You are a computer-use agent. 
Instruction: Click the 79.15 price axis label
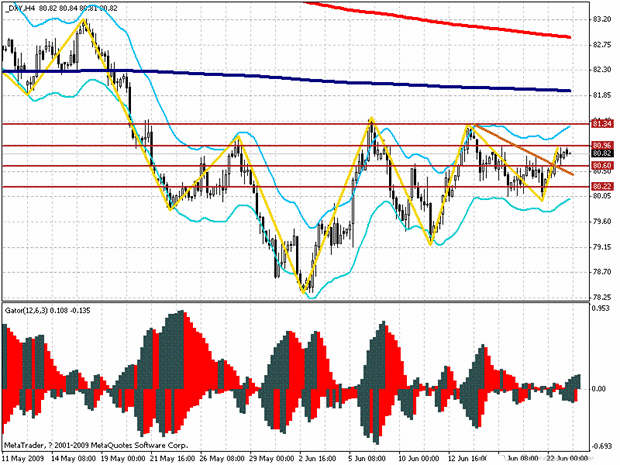(x=602, y=247)
